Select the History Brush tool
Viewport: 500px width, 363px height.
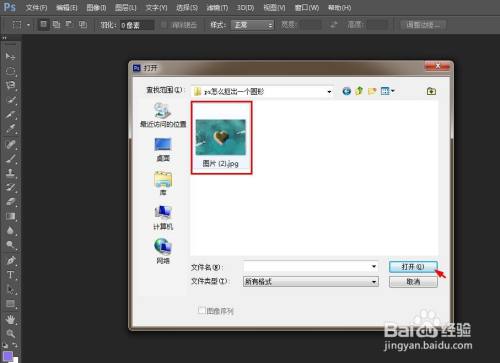coord(10,187)
